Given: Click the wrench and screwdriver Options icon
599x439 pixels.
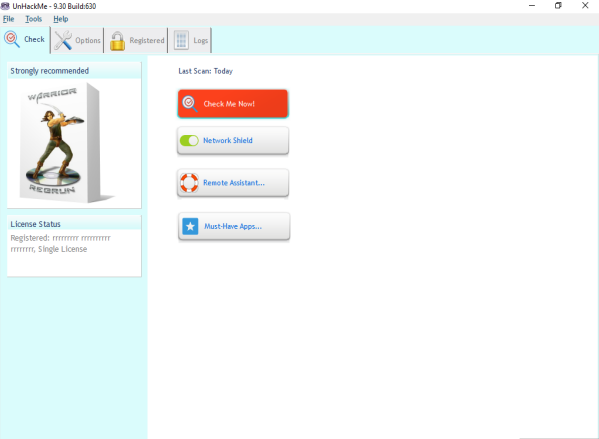Looking at the screenshot, I should 63,40.
